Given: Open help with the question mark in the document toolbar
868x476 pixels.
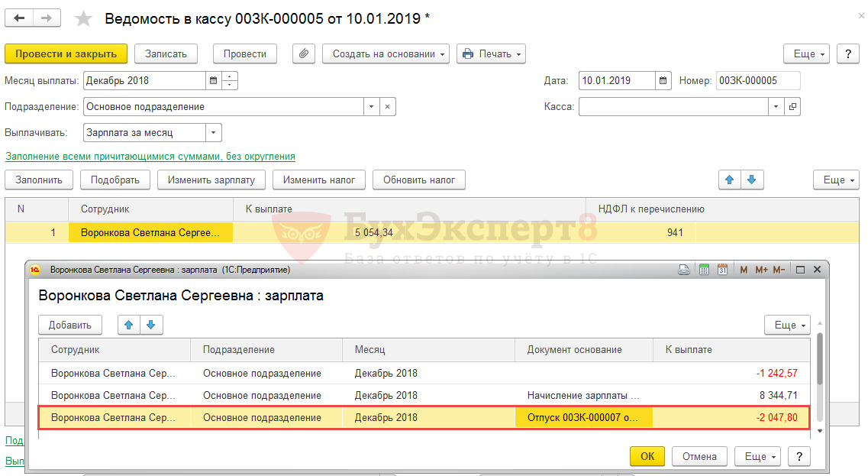Looking at the screenshot, I should 847,53.
